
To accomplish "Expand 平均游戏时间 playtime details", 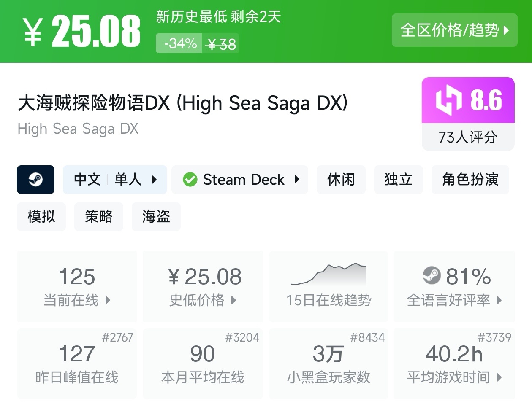I will 499,377.
